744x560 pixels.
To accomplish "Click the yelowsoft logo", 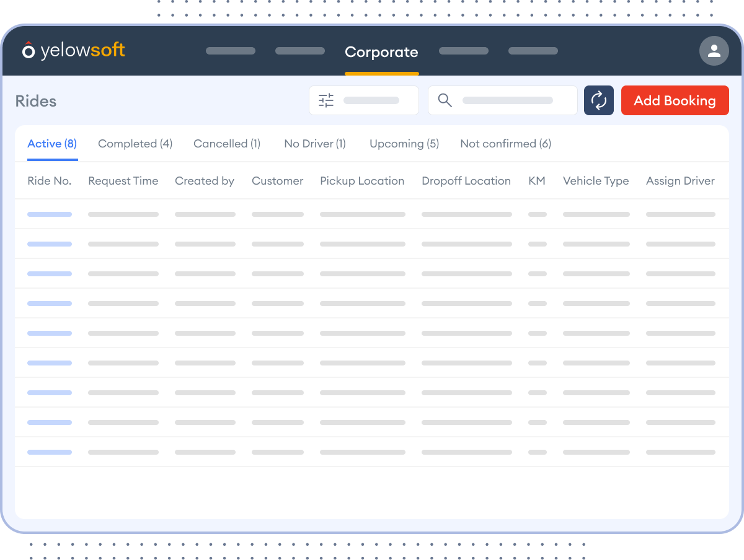I will 73,51.
